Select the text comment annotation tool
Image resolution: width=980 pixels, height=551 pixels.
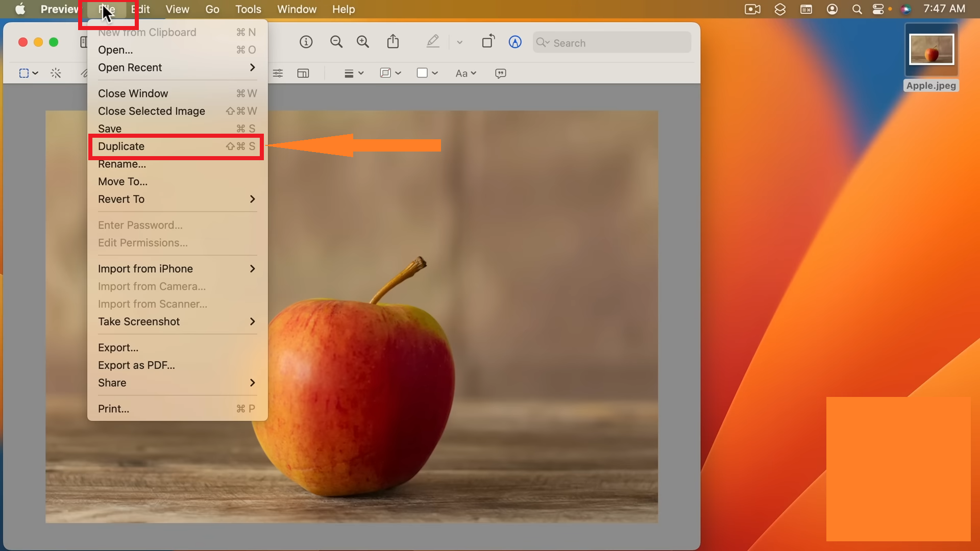[500, 73]
